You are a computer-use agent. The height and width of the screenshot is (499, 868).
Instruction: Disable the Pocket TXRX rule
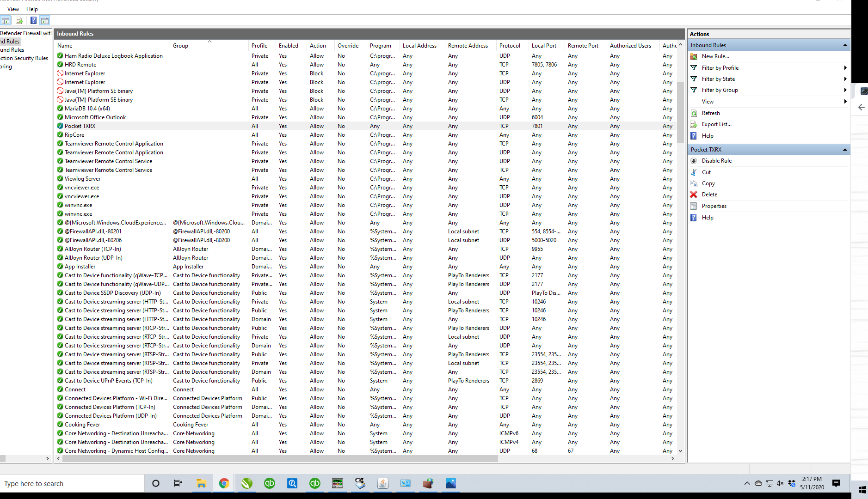(716, 161)
